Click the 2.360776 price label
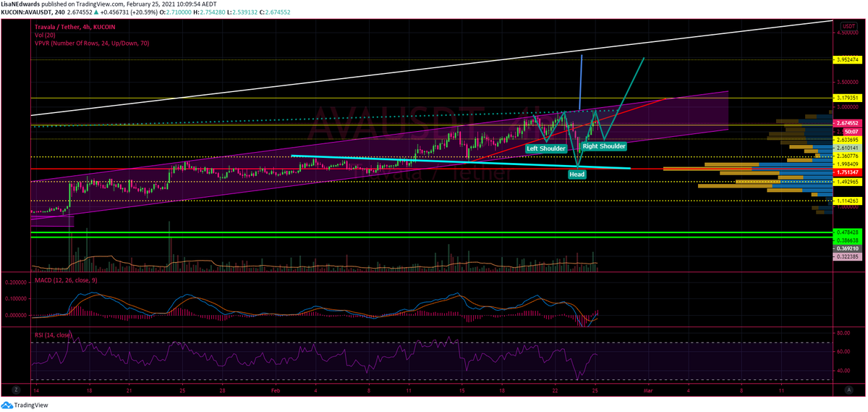The image size is (868, 412). [x=846, y=156]
